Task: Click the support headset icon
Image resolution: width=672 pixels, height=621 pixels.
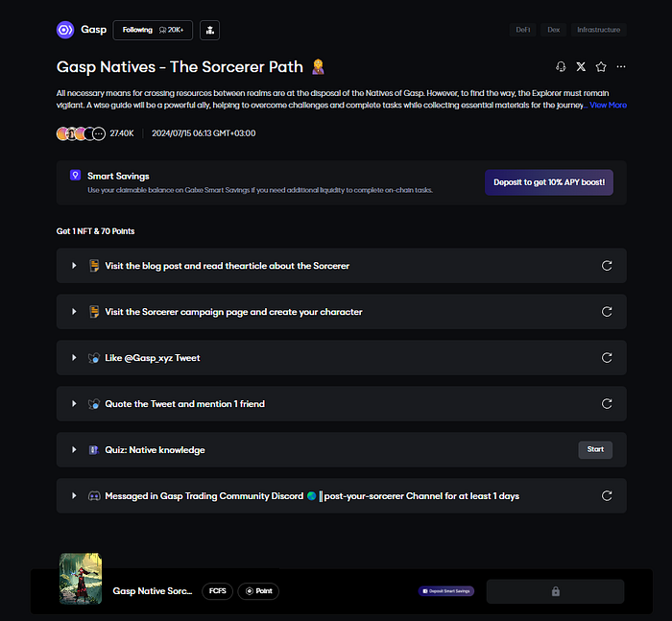Action: pyautogui.click(x=561, y=67)
